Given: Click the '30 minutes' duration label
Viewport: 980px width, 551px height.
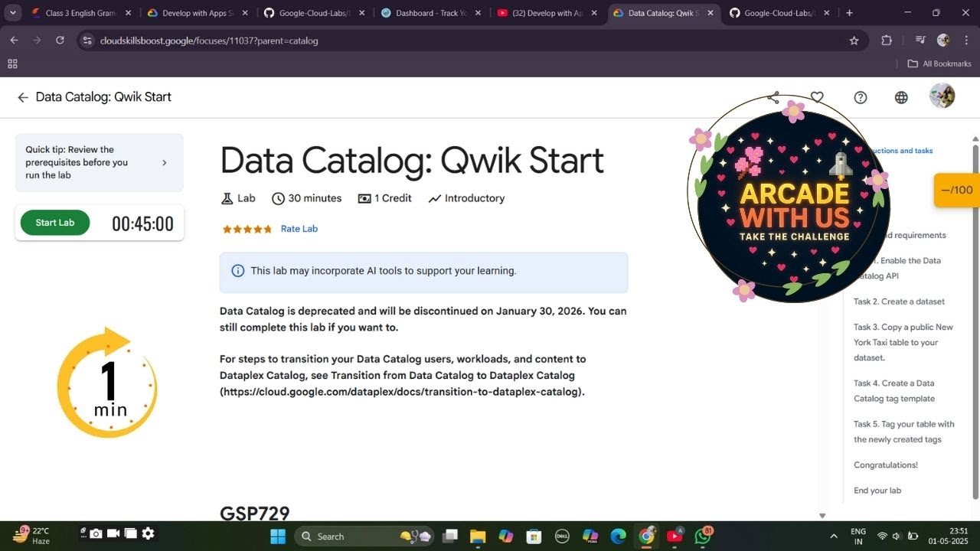Looking at the screenshot, I should point(307,198).
